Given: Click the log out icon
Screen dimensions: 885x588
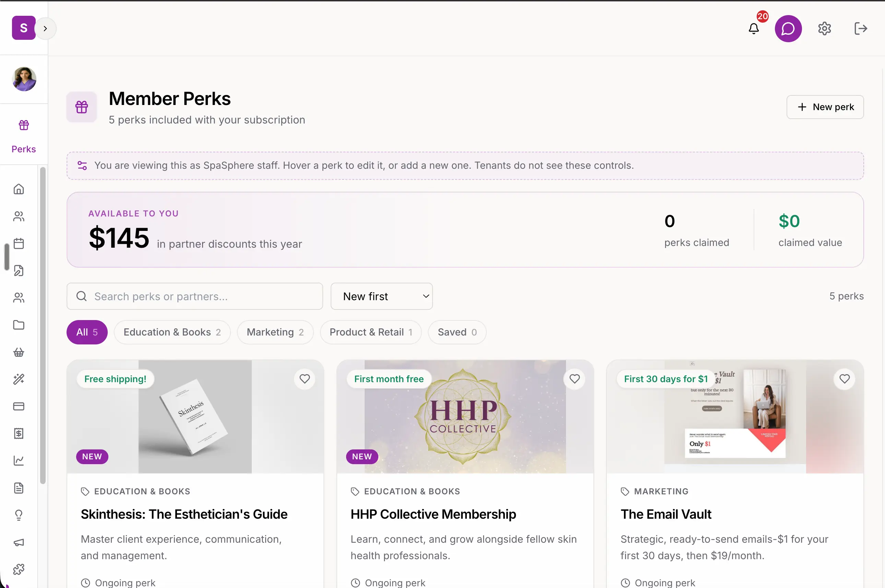Looking at the screenshot, I should (860, 28).
